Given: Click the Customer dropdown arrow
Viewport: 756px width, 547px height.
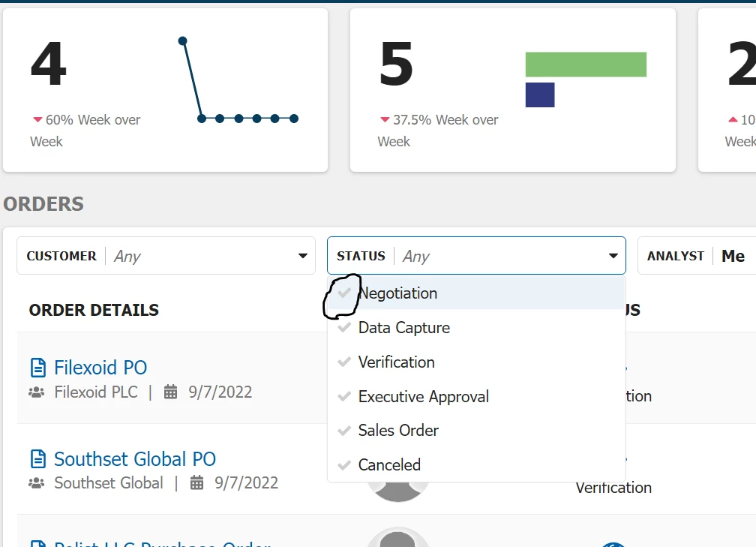Looking at the screenshot, I should tap(303, 256).
